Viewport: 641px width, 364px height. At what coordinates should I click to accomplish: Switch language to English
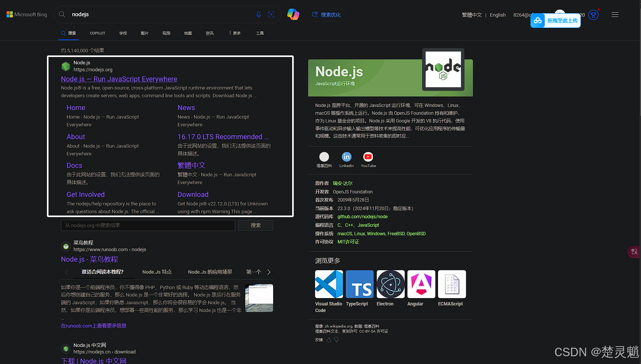tap(498, 15)
